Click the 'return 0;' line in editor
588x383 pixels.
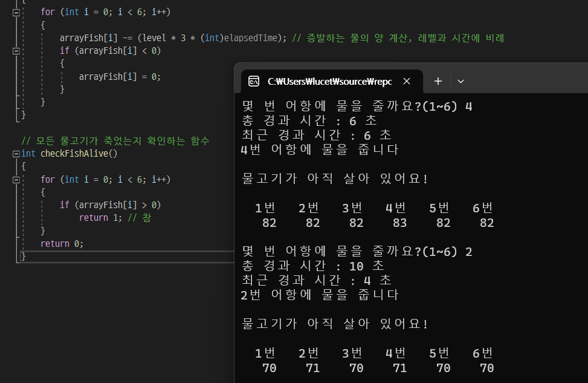62,244
